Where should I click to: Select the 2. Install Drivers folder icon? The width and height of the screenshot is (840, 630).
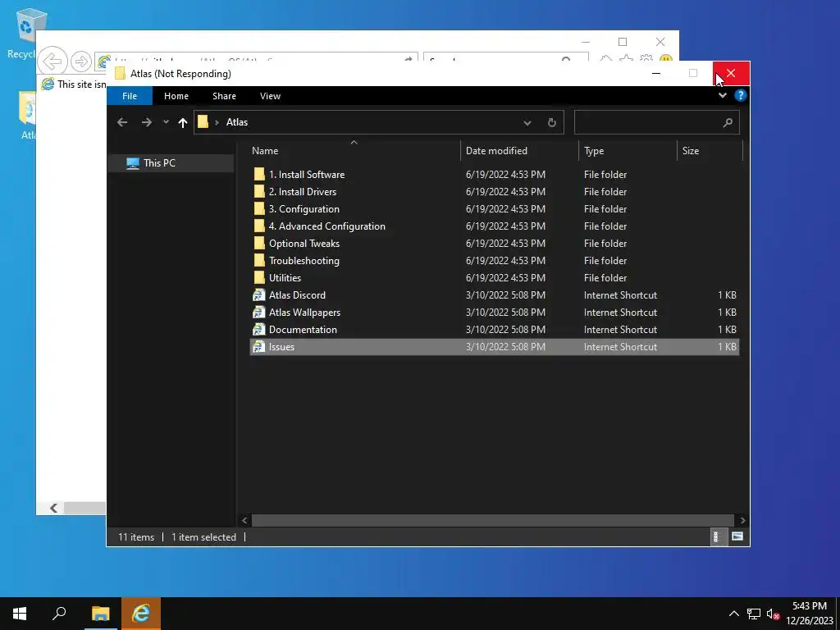coord(259,191)
